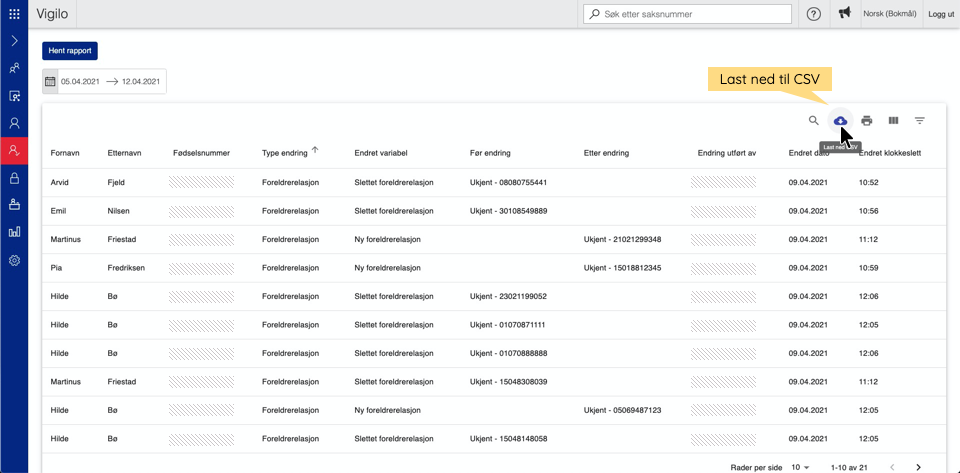Go to previous page arrow
This screenshot has width=960, height=473.
click(x=892, y=467)
